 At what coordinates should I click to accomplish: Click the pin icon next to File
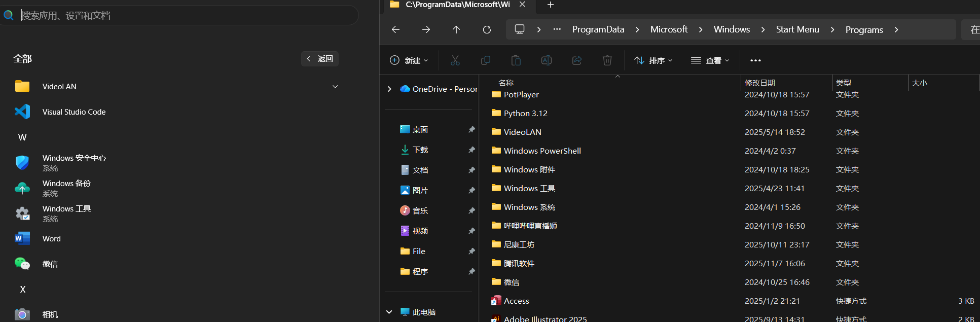point(471,251)
